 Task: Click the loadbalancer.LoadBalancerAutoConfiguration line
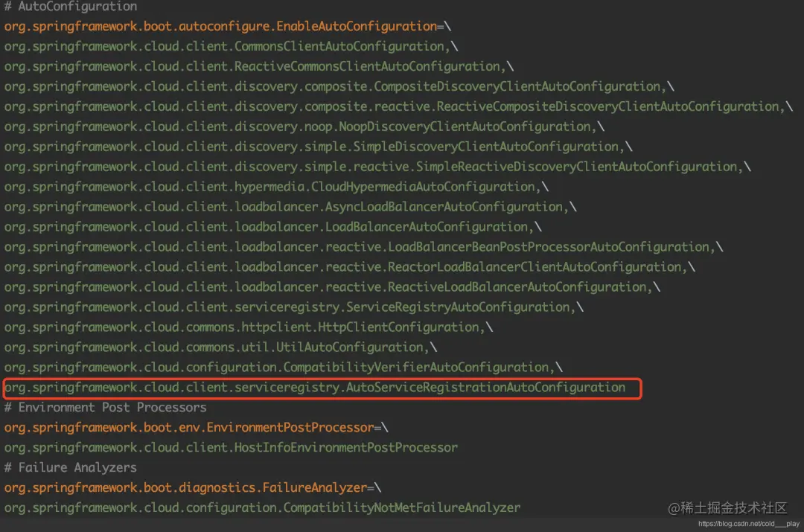click(x=272, y=226)
